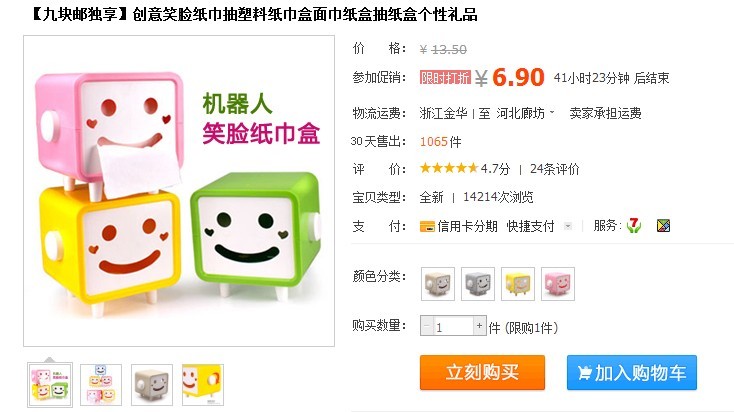
Task: Click the 7-day return service icon
Action: tap(634, 226)
